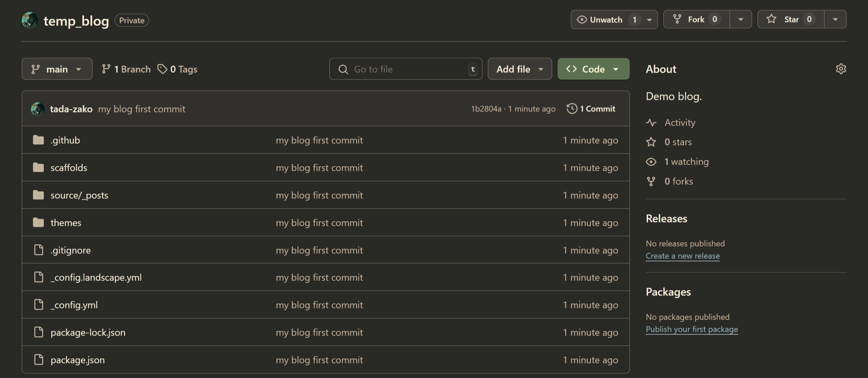The image size is (868, 378).
Task: Open the .github folder icon
Action: click(x=38, y=140)
